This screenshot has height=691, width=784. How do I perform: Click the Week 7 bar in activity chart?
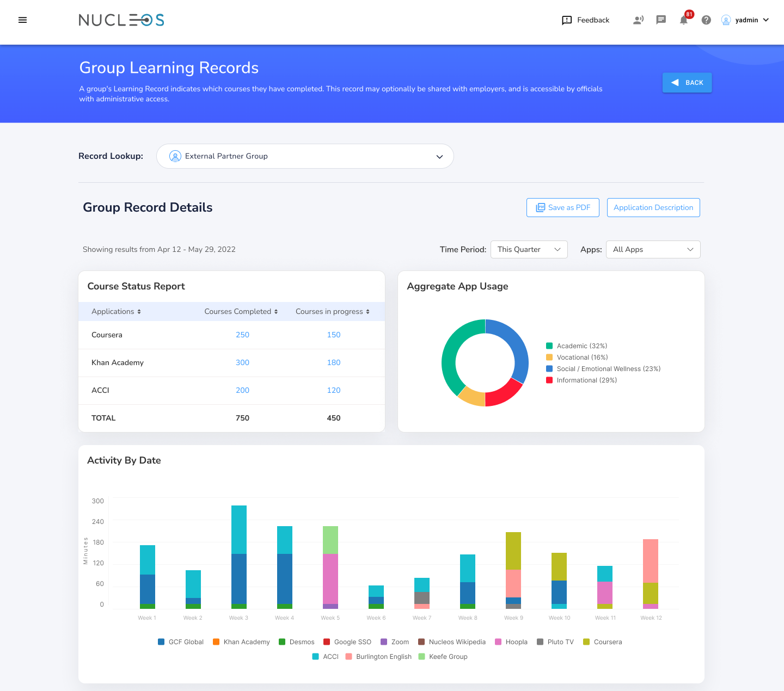click(x=422, y=593)
